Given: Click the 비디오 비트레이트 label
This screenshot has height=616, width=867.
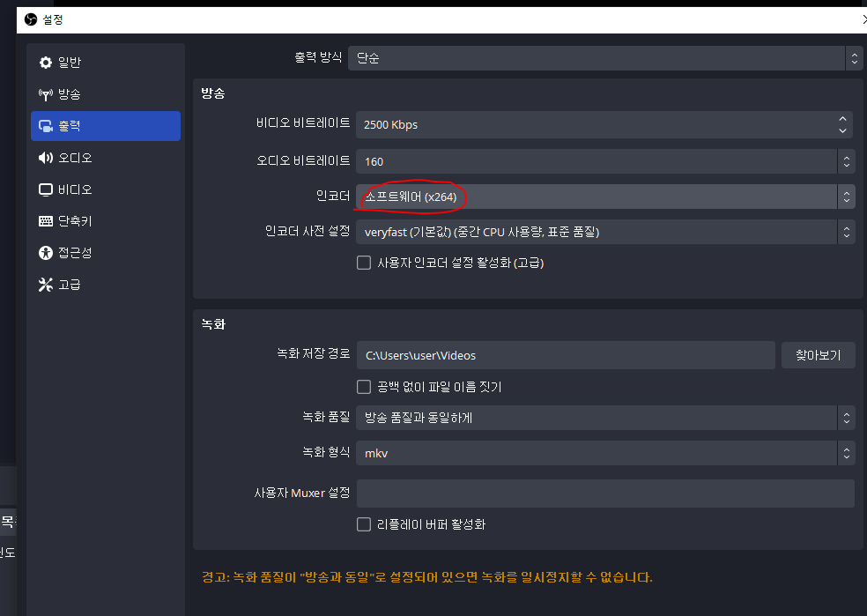Looking at the screenshot, I should click(303, 122).
